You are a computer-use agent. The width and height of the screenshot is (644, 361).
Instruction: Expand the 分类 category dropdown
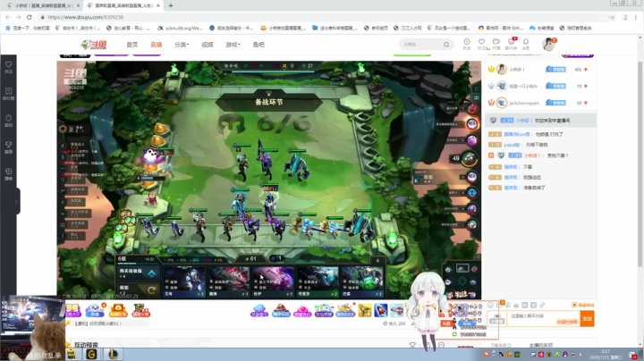click(182, 45)
